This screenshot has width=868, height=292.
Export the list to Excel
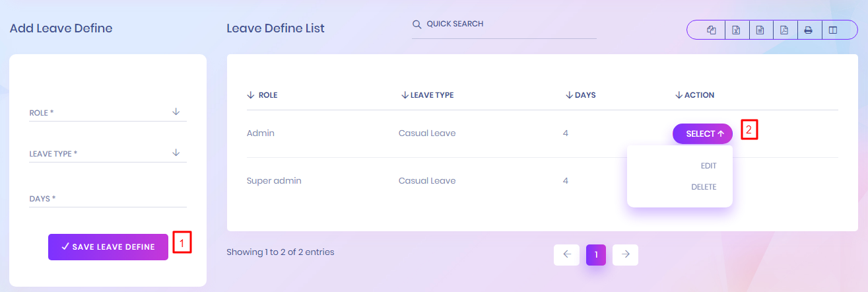click(x=736, y=30)
